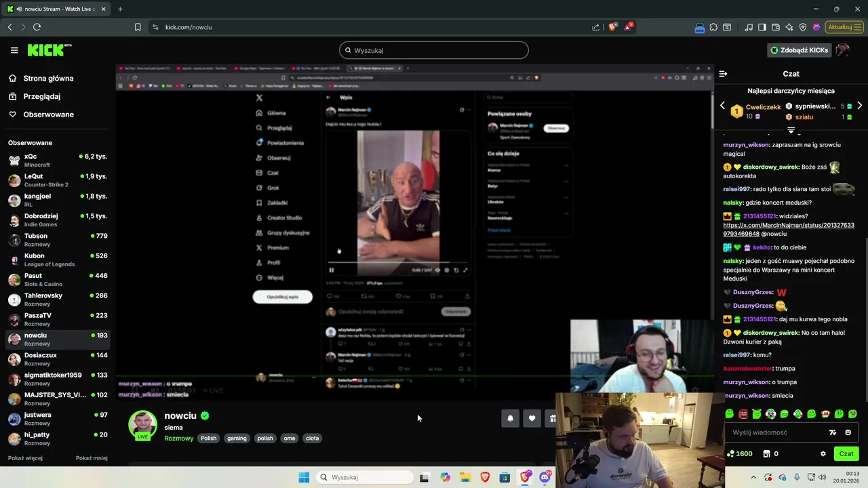Open LeQut channel in followed list
Screen dimensions: 868x488
point(57,180)
